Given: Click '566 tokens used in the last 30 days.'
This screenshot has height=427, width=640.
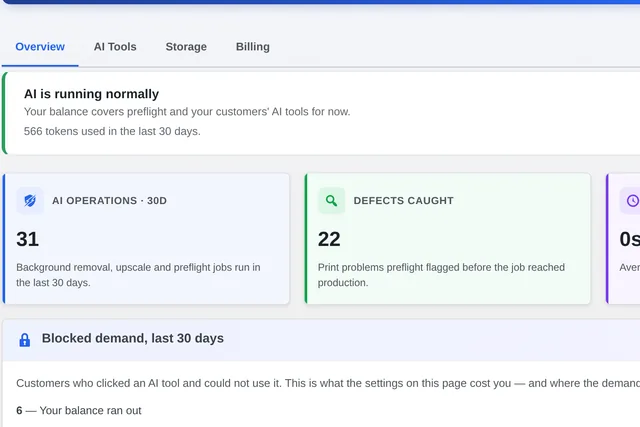Looking at the screenshot, I should tap(112, 131).
